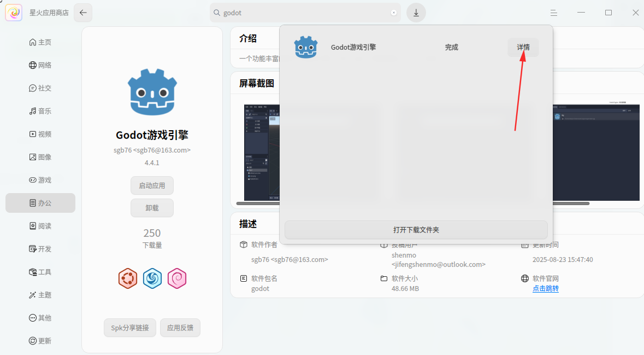This screenshot has height=355, width=644.
Task: Click the download manager arrow icon
Action: coord(416,13)
